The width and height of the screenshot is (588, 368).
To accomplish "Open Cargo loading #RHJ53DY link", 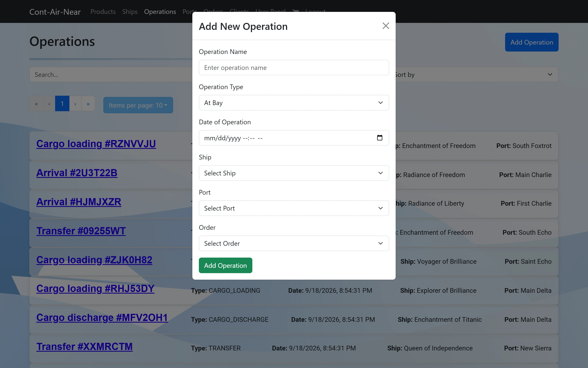I will [96, 288].
